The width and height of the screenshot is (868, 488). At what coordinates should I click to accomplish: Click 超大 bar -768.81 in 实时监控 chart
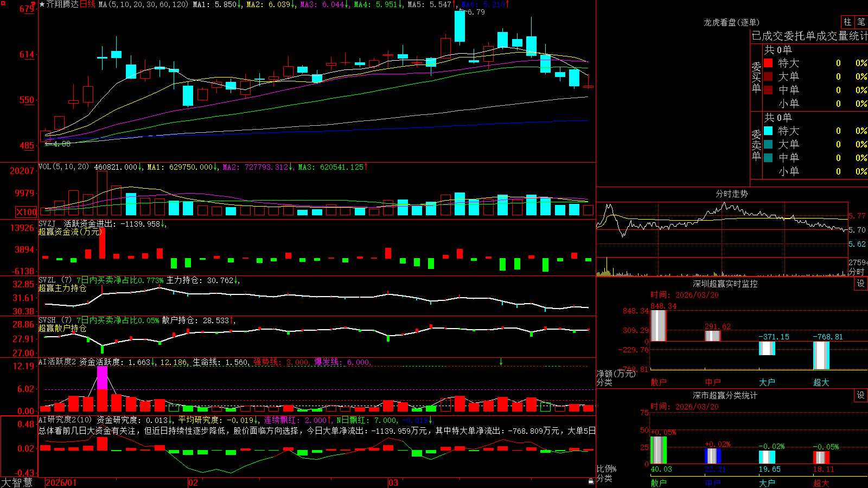[821, 356]
